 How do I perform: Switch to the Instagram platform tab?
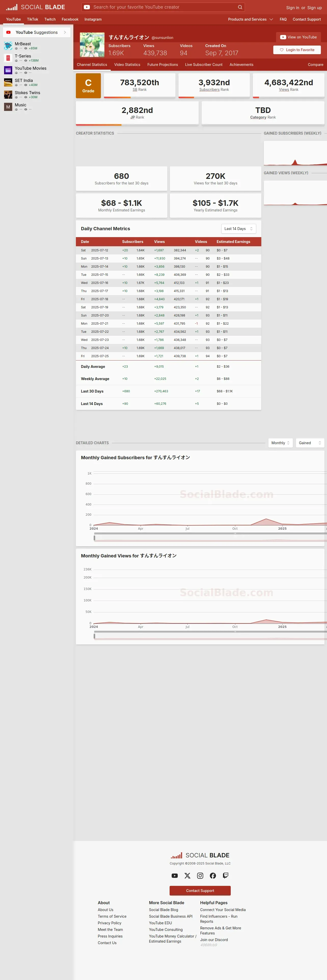point(93,19)
